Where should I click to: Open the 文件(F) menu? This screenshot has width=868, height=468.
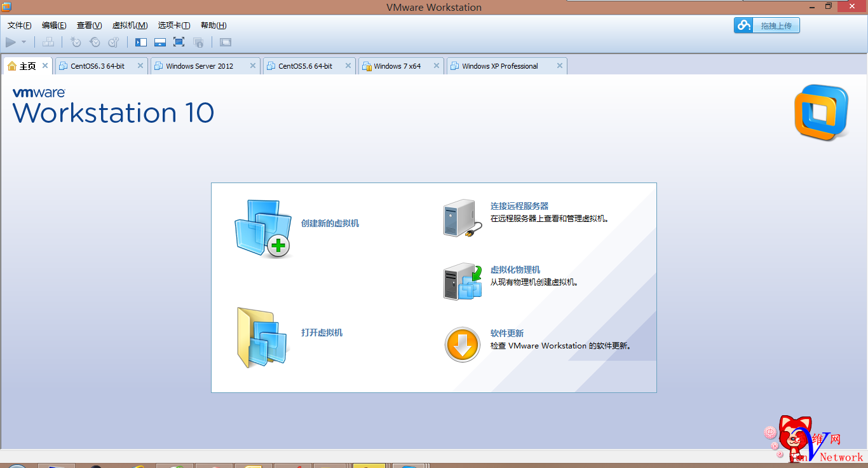(x=20, y=25)
